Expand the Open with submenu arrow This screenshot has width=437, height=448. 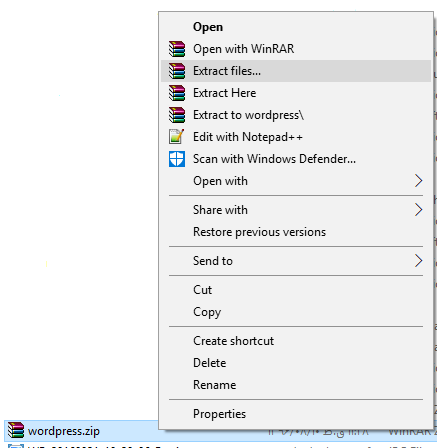[418, 181]
